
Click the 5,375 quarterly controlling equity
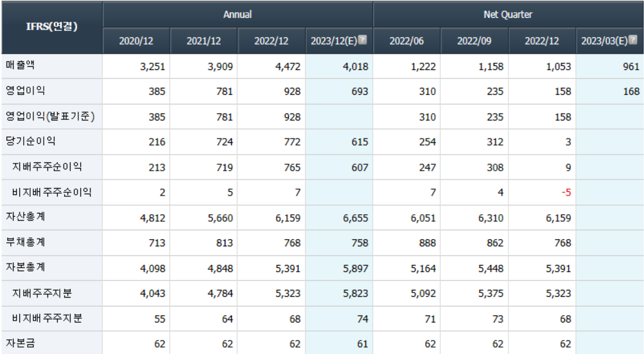point(491,293)
